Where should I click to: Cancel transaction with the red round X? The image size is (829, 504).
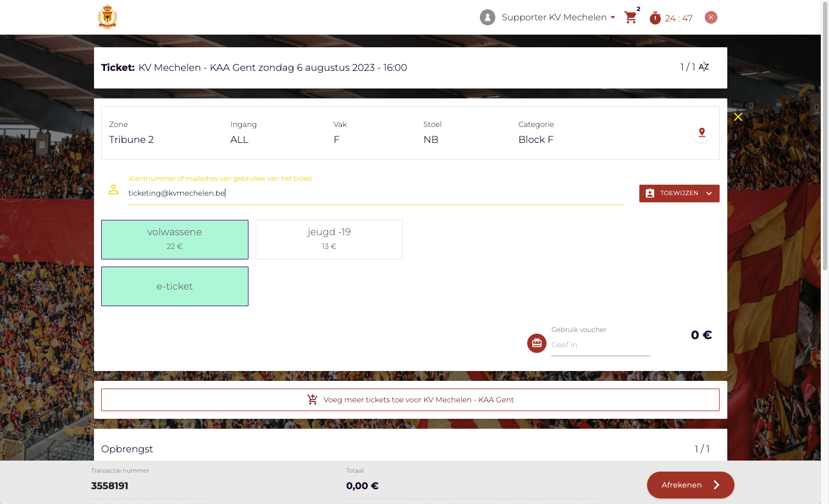(711, 18)
